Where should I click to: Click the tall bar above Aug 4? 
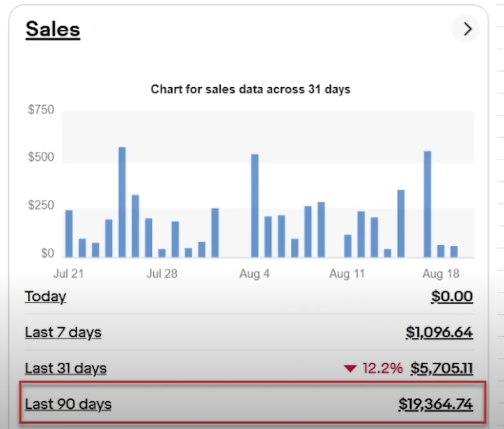point(255,205)
